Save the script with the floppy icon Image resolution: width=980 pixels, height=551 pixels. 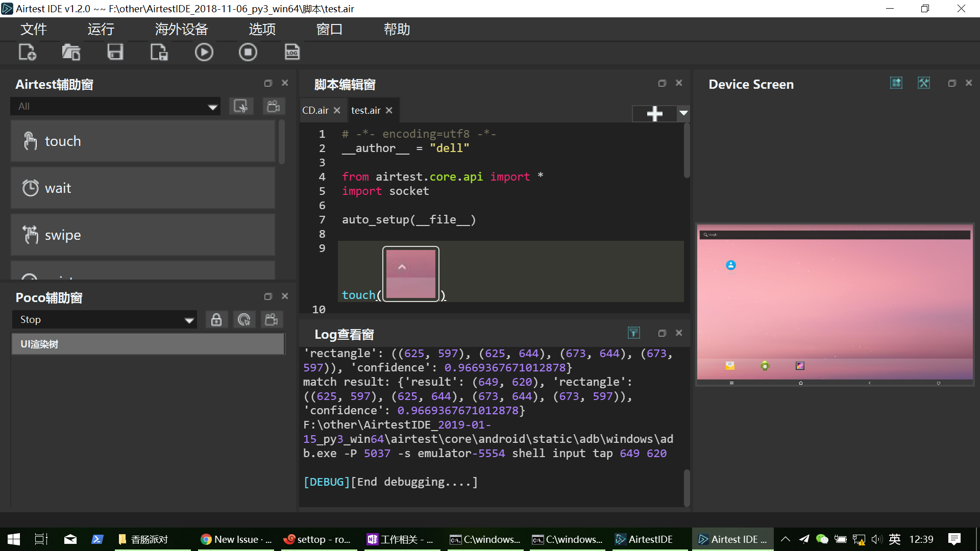point(115,52)
